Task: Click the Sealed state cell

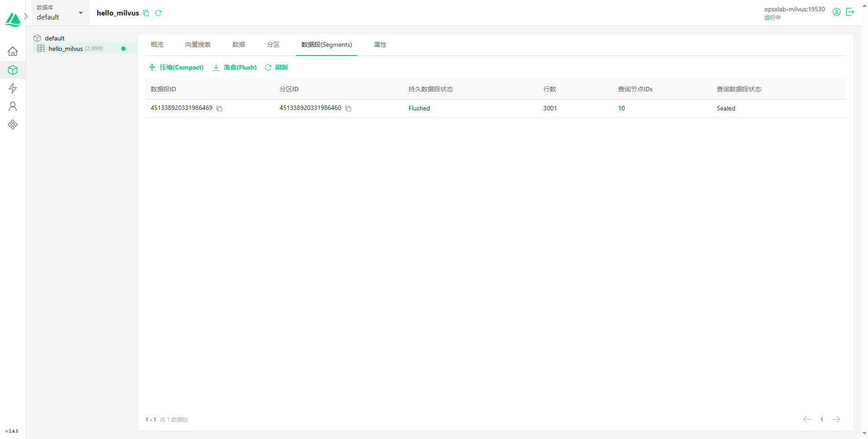Action: [726, 108]
